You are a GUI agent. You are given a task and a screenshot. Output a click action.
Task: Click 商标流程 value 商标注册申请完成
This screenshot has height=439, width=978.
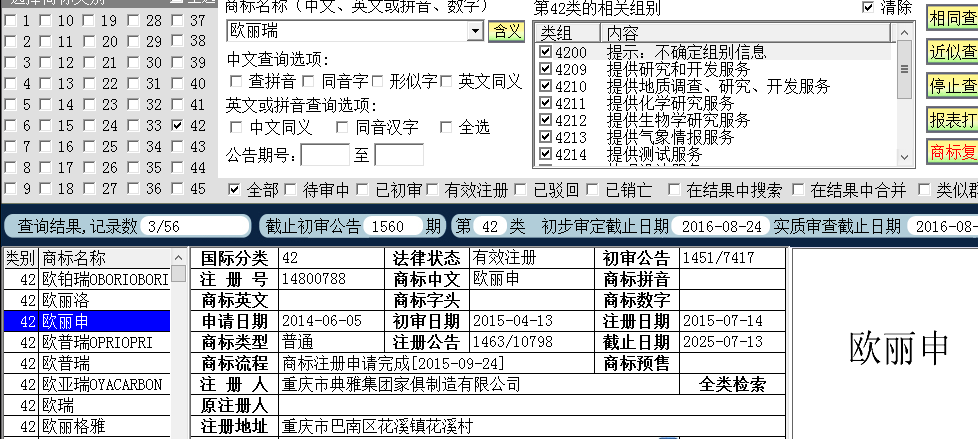393,363
